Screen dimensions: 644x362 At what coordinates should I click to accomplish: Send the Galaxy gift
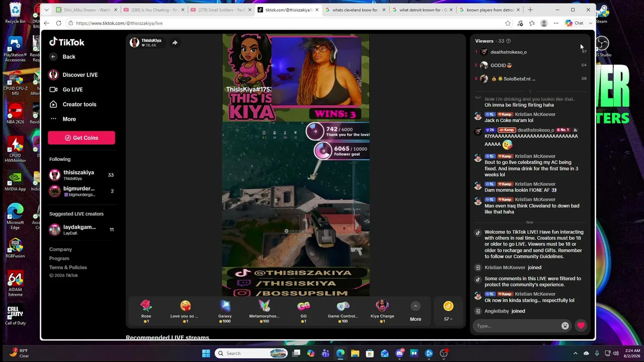click(x=225, y=311)
